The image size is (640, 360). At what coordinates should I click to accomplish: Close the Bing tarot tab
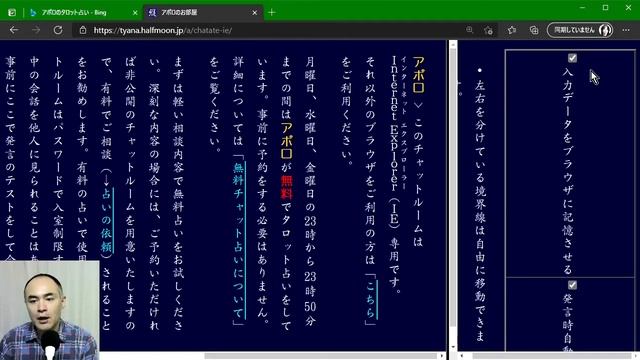point(135,13)
